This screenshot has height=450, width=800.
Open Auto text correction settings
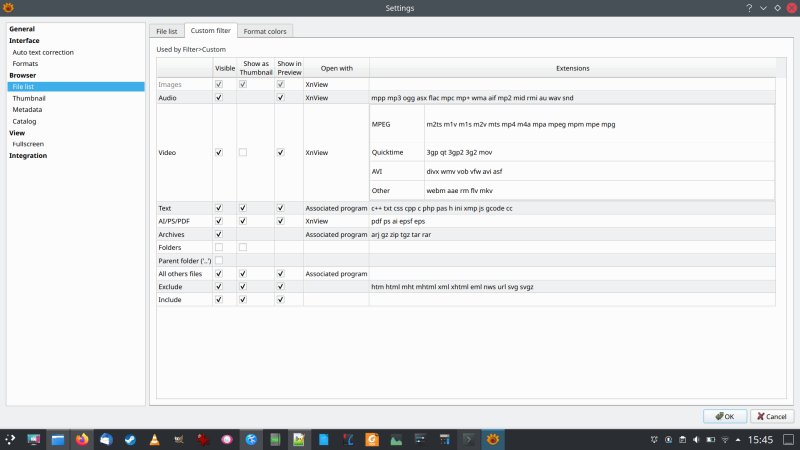tap(43, 52)
